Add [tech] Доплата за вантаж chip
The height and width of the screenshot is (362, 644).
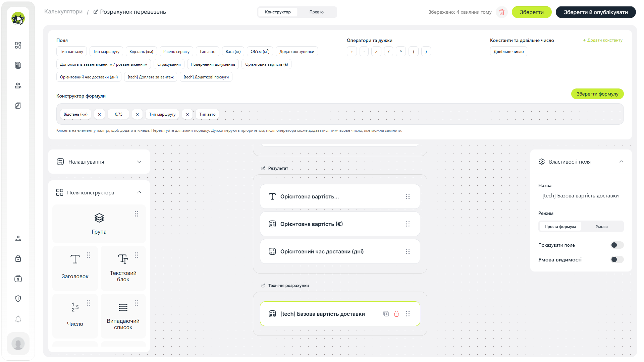(151, 77)
